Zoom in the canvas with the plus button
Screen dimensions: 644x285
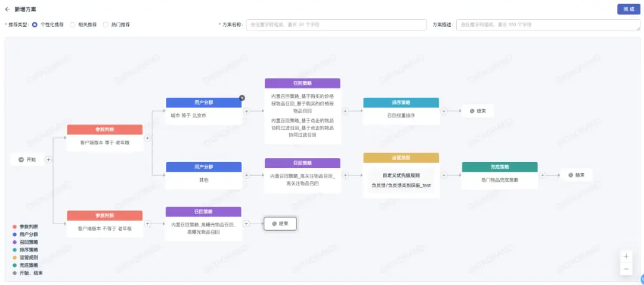626,256
